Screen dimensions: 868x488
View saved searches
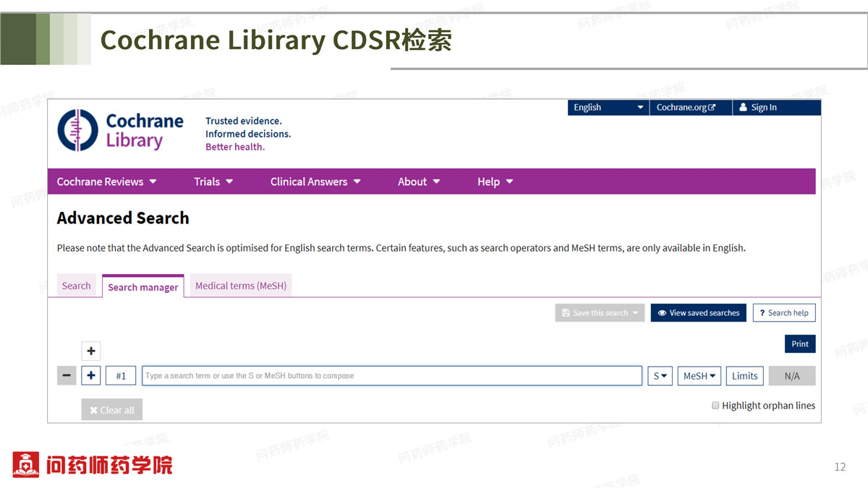coord(699,313)
